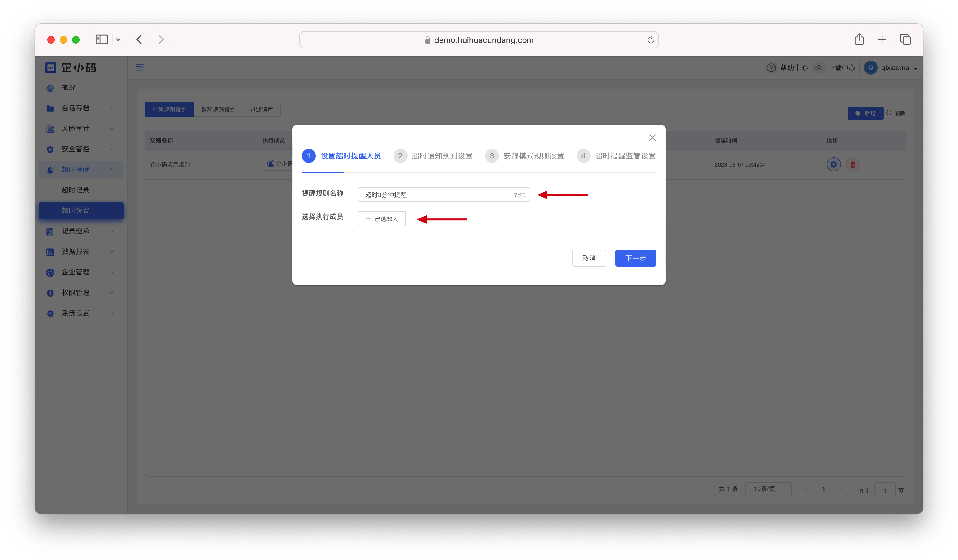Click the qixiaoma user avatar
This screenshot has width=958, height=560.
click(x=871, y=68)
